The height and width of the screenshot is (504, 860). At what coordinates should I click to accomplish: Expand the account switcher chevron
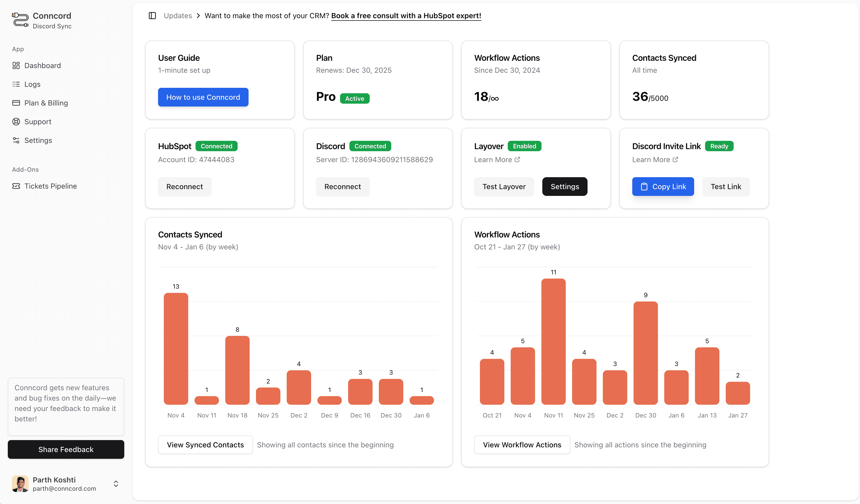click(x=116, y=483)
